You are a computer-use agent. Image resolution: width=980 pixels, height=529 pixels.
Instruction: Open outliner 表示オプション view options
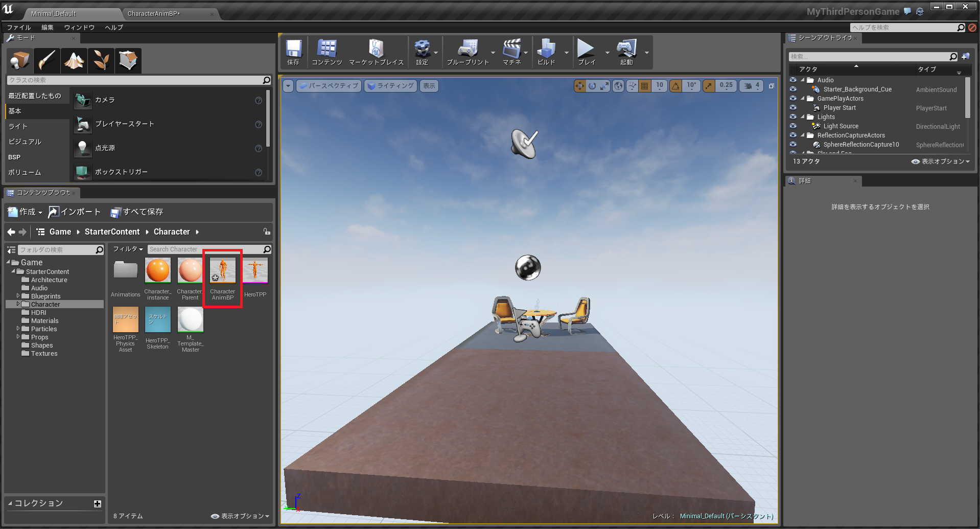940,162
